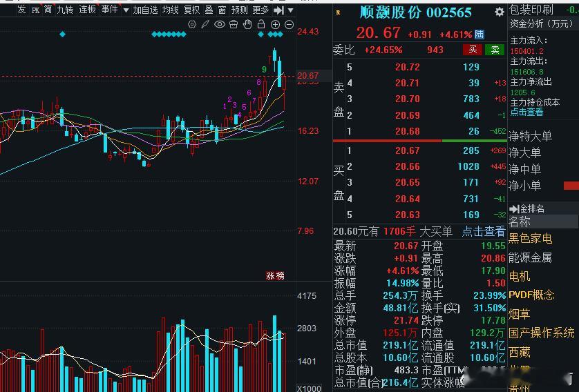The image size is (579, 392).
Task: Click sell-5 price 20.72
Action: pos(407,67)
